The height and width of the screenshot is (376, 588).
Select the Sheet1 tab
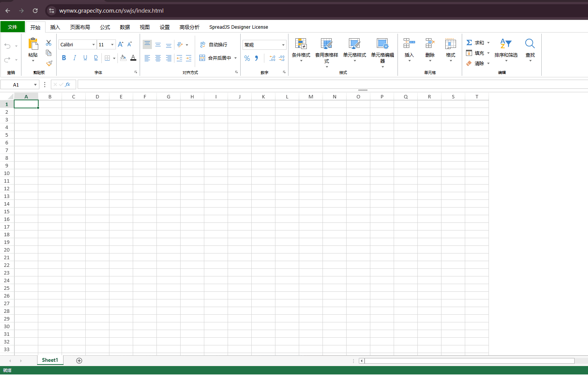(x=50, y=360)
